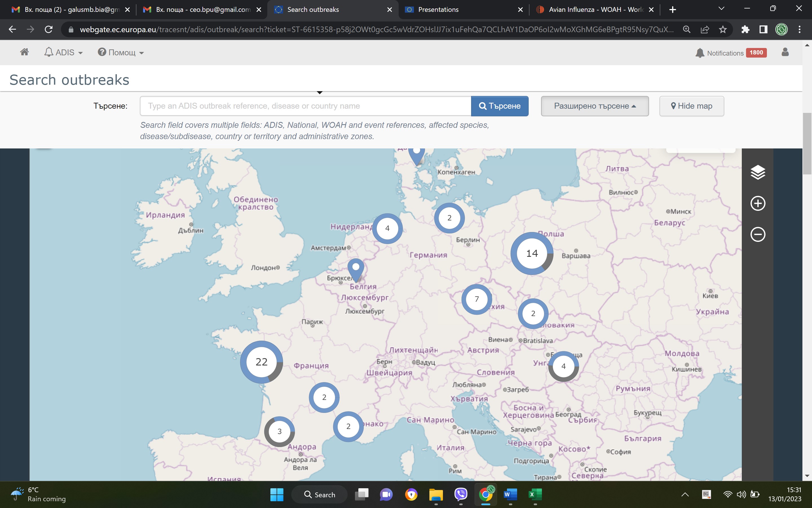Screen dimensions: 812x508
Task: Bookmark this page with star icon
Action: (723, 30)
